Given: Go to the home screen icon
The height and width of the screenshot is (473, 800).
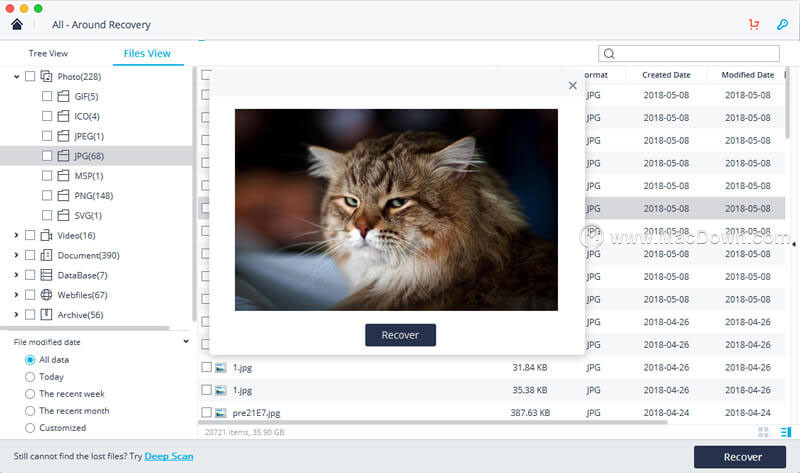Looking at the screenshot, I should (17, 24).
